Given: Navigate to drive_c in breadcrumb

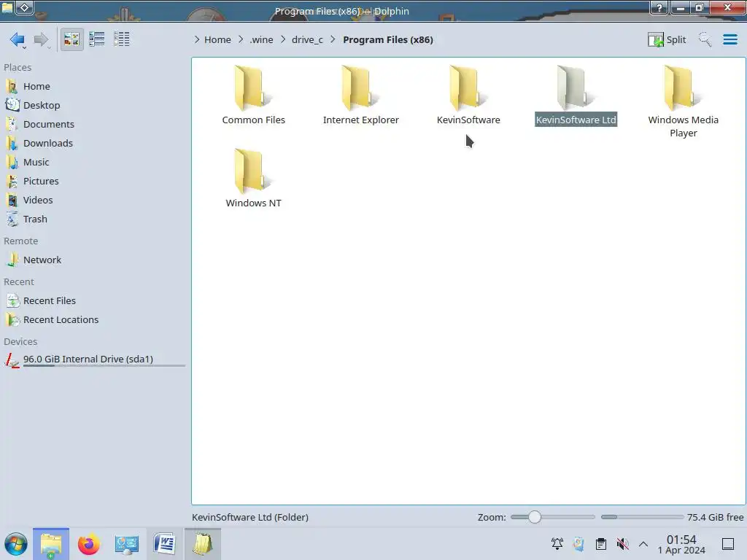Looking at the screenshot, I should (307, 39).
